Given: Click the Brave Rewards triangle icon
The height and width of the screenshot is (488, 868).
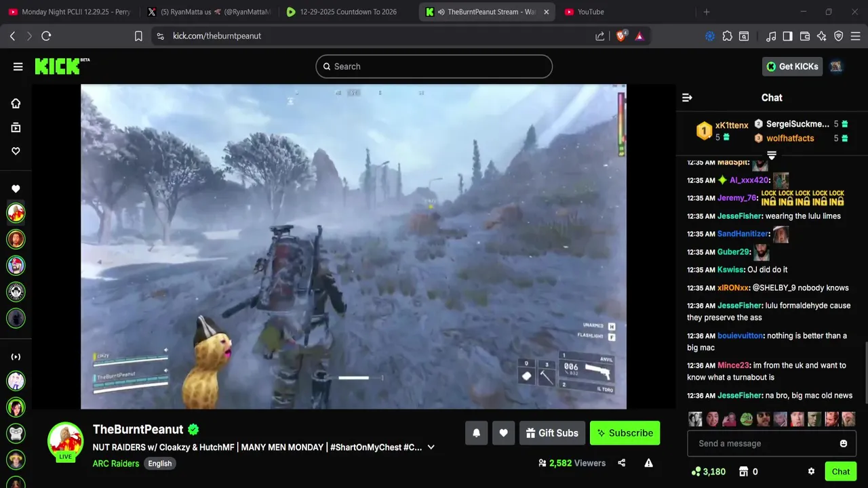Looking at the screenshot, I should coord(639,36).
